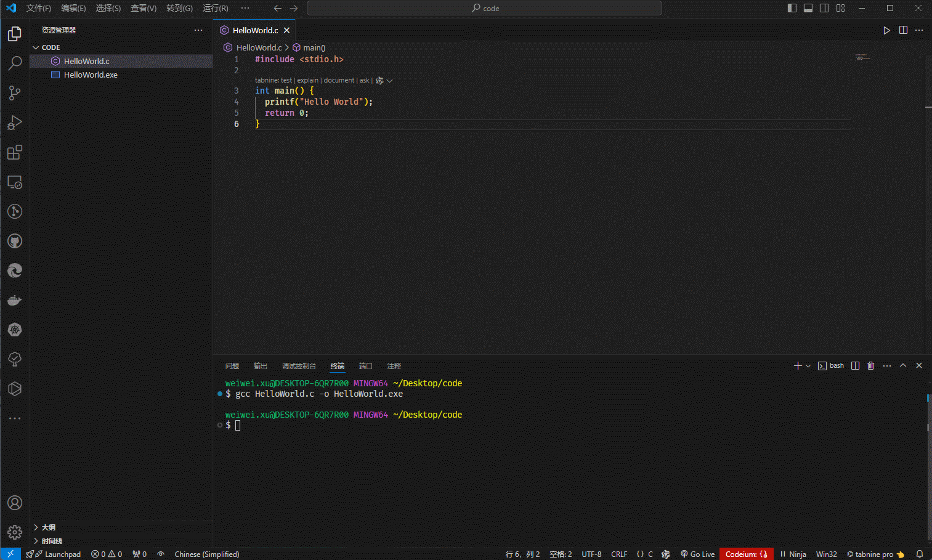Open Run and Debug view
Screen dimensions: 932x560
pyautogui.click(x=15, y=123)
